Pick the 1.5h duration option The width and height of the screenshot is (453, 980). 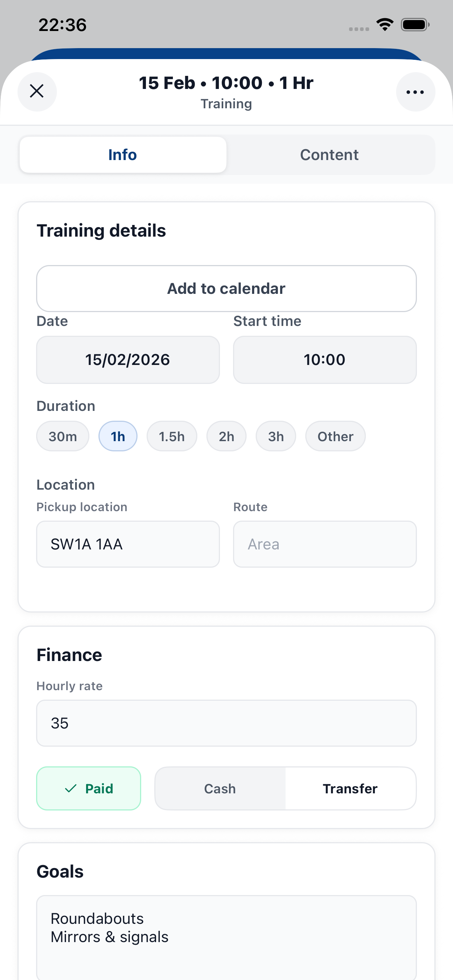click(172, 436)
